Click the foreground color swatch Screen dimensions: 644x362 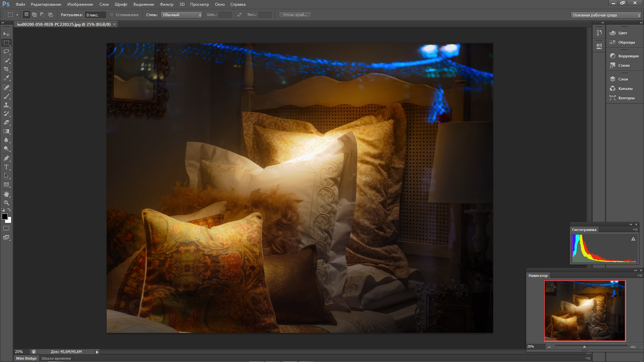pyautogui.click(x=4, y=217)
